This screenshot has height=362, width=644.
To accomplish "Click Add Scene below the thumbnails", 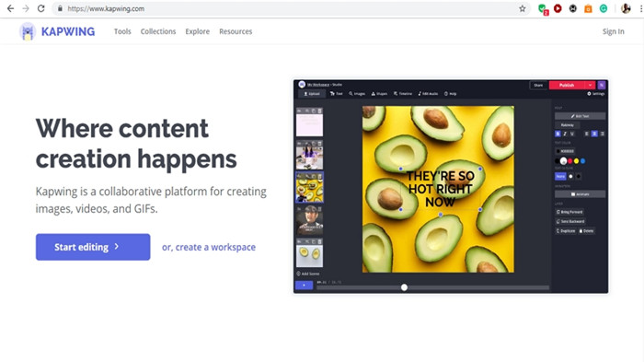I will [x=308, y=274].
